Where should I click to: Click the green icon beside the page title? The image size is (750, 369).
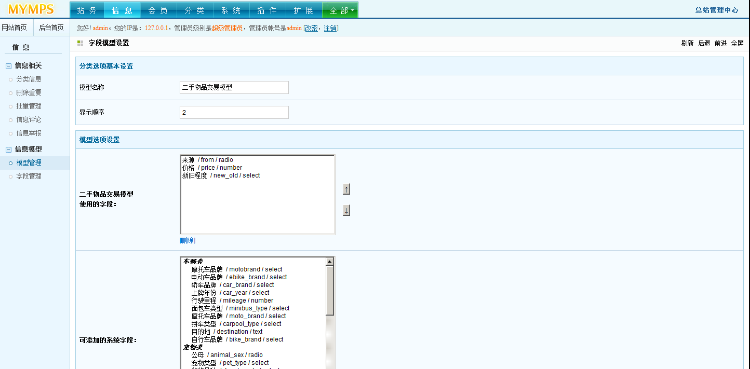(79, 44)
